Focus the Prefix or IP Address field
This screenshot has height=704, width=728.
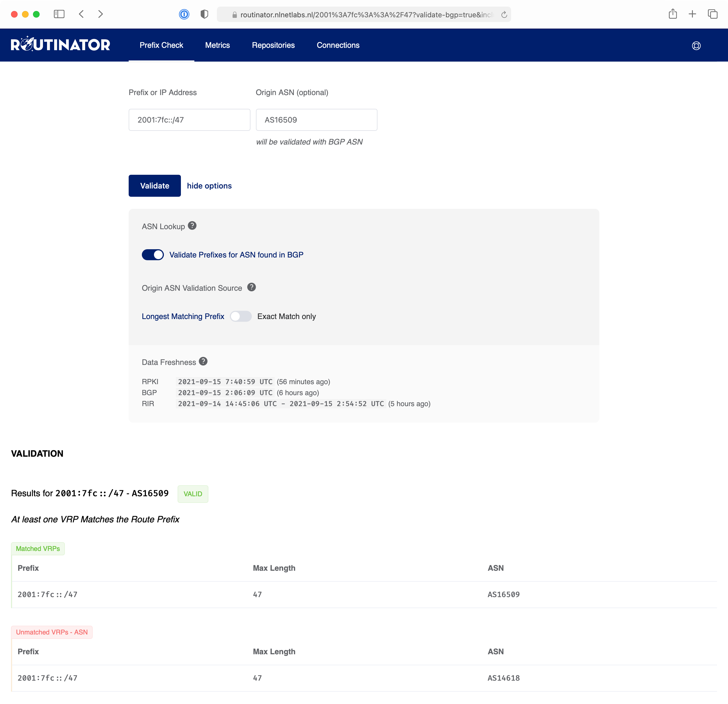tap(189, 120)
